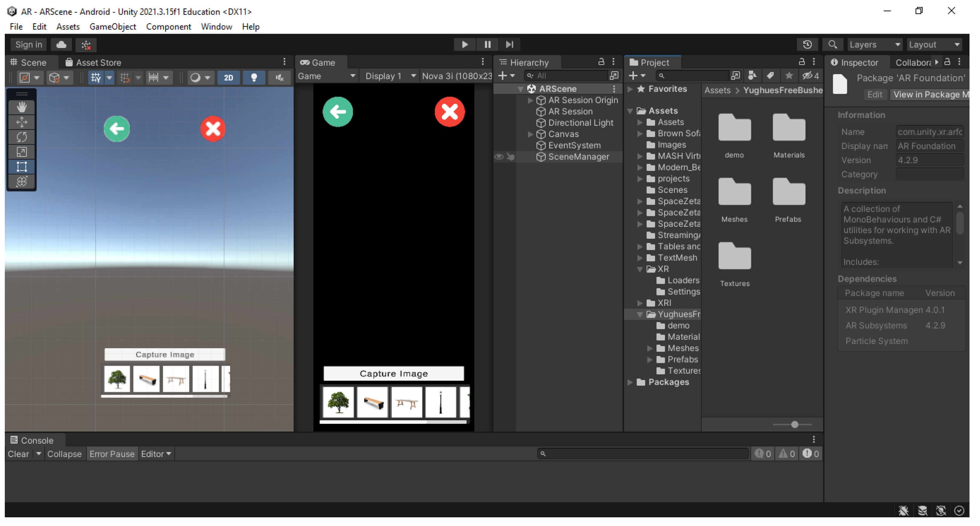The height and width of the screenshot is (526, 980).
Task: Expand the Packages folder in Project
Action: point(630,382)
